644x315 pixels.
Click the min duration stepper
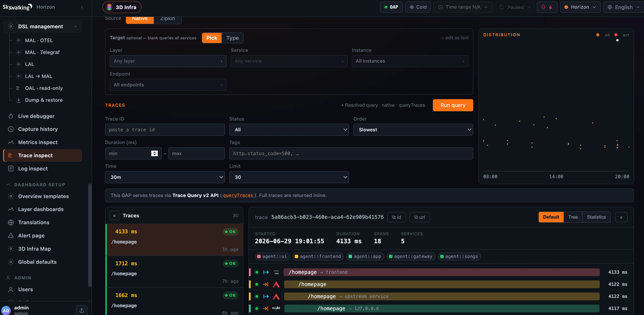[155, 153]
